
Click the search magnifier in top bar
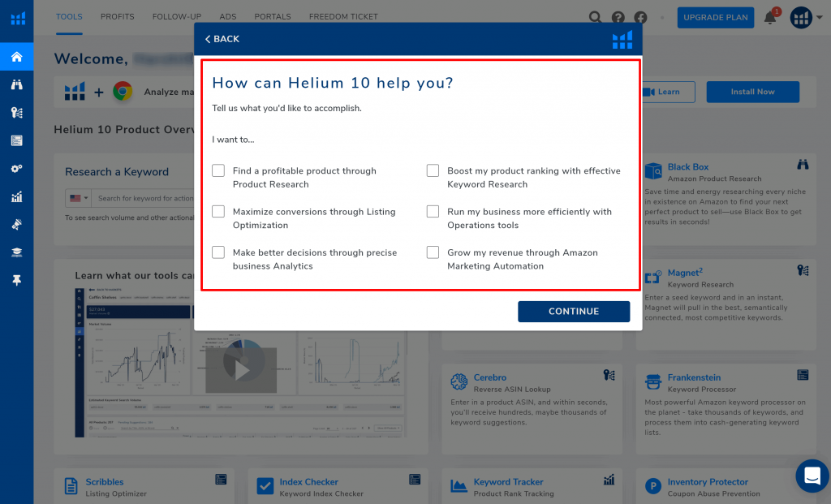[595, 18]
